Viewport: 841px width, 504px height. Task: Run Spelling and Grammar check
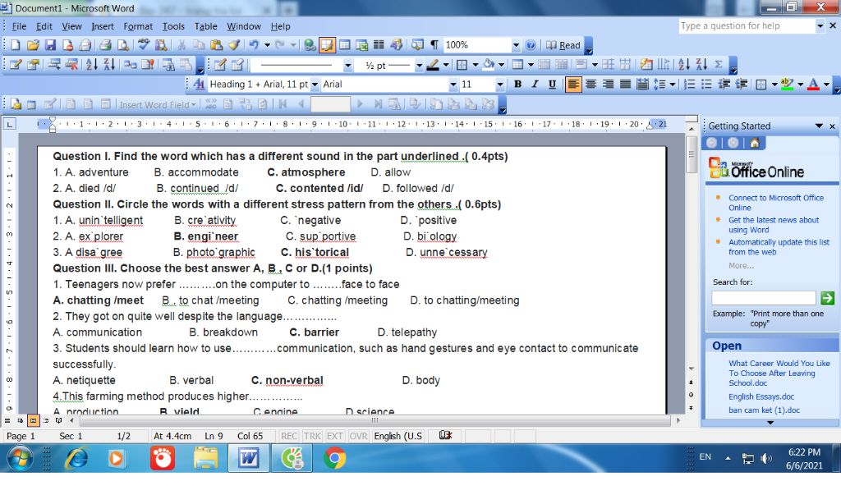pos(144,45)
